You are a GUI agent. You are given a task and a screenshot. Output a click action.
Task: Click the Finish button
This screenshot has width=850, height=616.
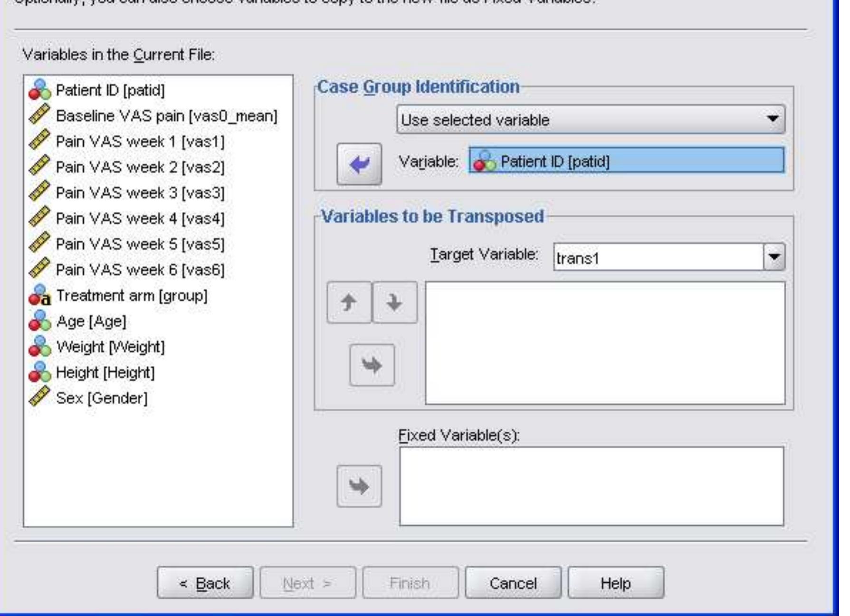410,582
